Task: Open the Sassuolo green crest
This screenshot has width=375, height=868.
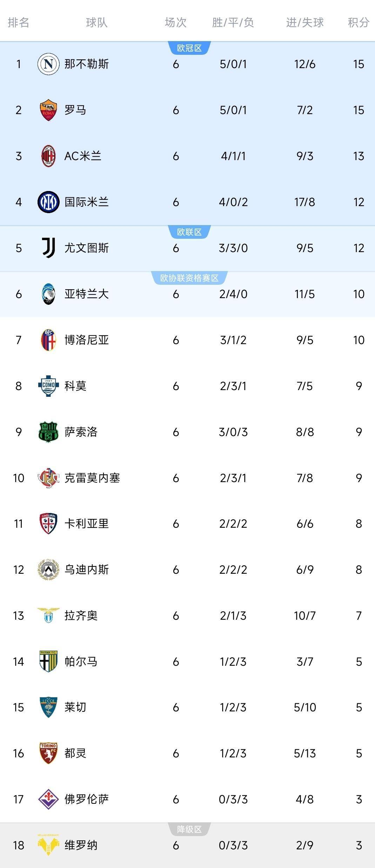Action: point(48,432)
